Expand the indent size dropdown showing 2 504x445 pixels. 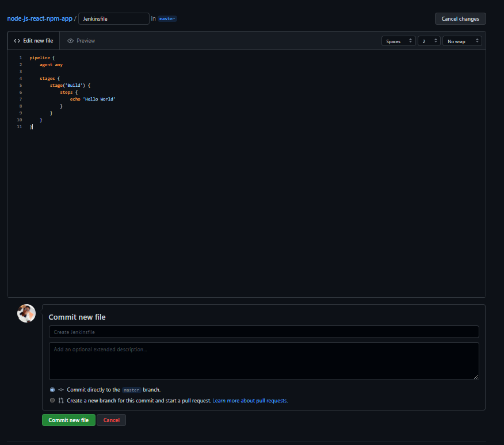429,41
